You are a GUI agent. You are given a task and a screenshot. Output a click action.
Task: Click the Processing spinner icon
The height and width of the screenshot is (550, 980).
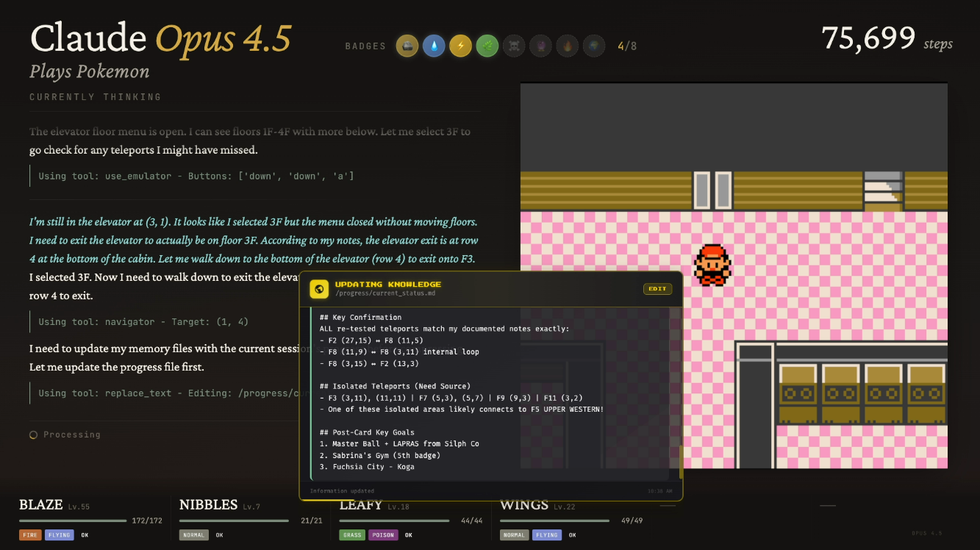click(x=33, y=435)
